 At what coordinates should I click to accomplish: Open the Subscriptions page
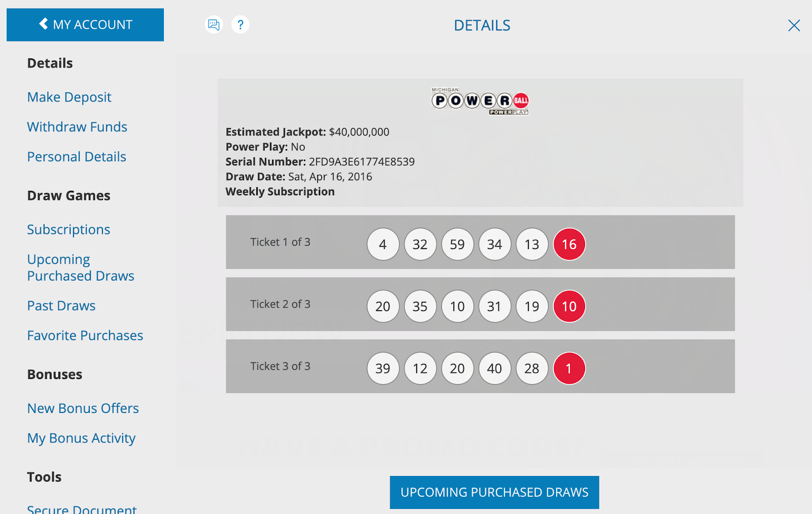[68, 229]
